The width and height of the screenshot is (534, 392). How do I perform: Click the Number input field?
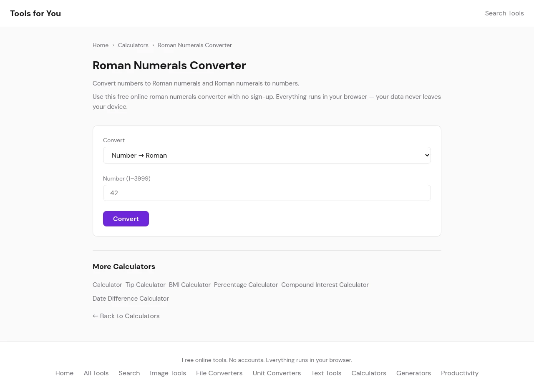coord(267,193)
